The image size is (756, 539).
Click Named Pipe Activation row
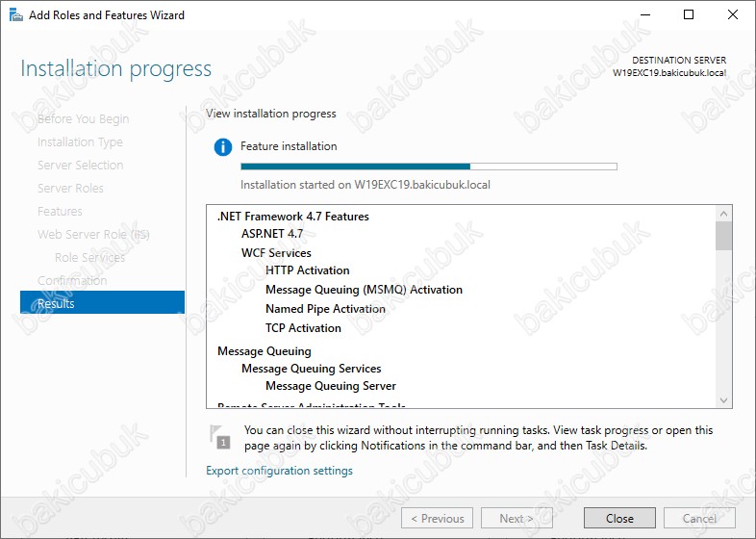[325, 309]
